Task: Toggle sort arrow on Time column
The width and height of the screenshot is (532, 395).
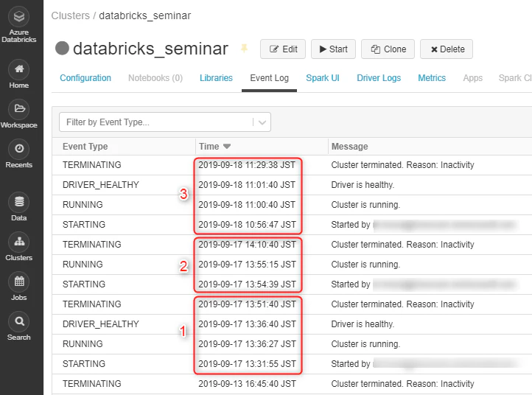Action: point(227,147)
